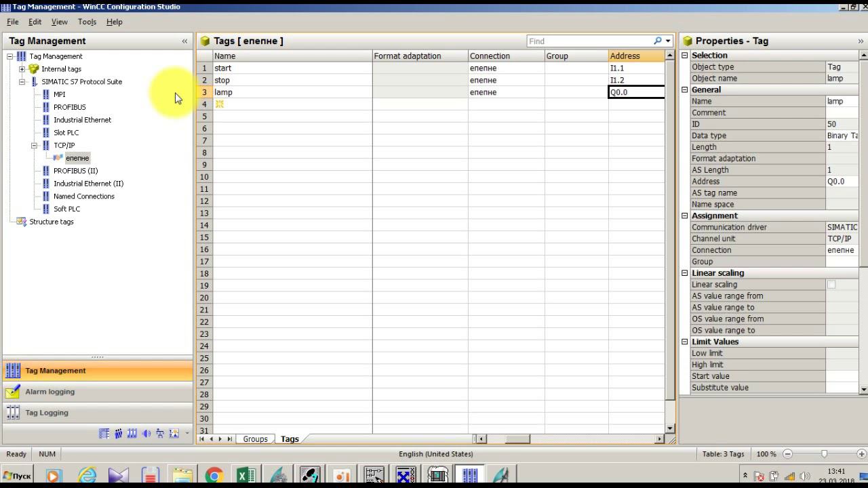The height and width of the screenshot is (488, 868).
Task: Collapse the Tag Management root node
Action: tap(9, 56)
